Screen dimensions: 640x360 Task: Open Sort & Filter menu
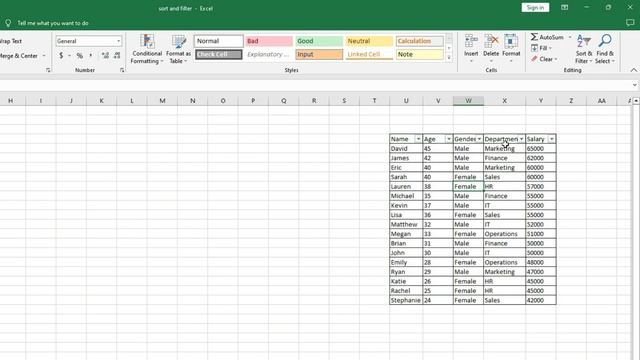click(x=584, y=49)
